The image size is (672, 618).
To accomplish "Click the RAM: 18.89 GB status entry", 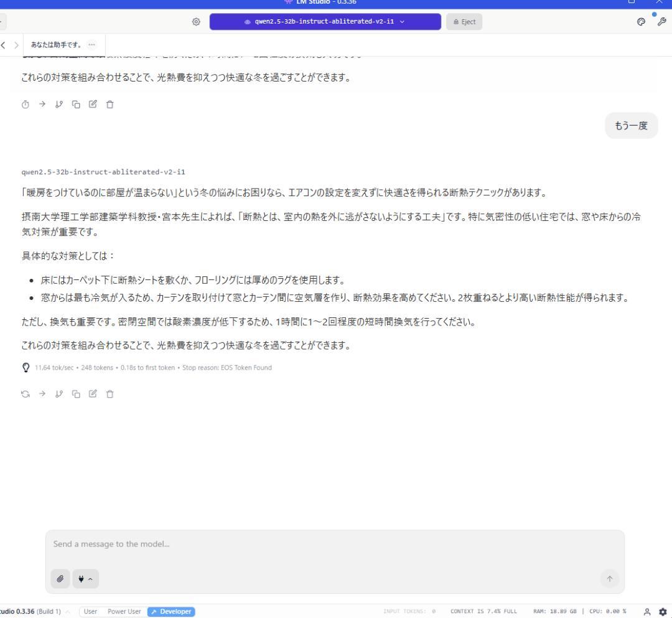I will [x=554, y=612].
